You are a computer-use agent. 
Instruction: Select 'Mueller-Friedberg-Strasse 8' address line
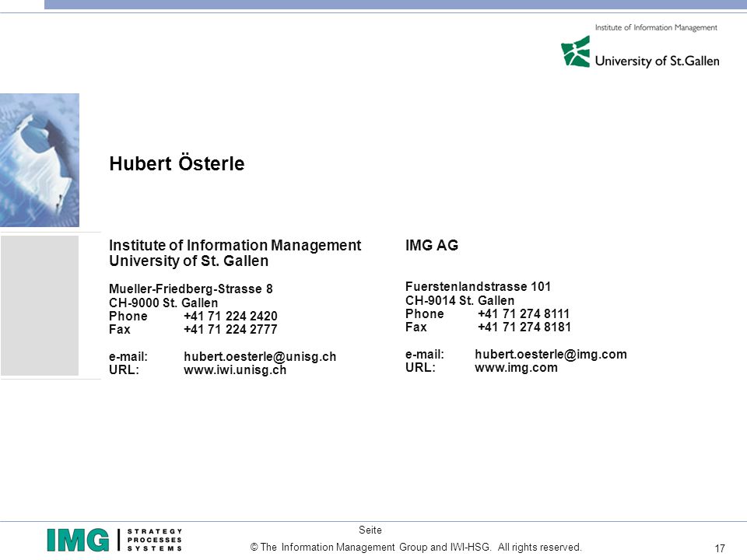click(x=191, y=289)
